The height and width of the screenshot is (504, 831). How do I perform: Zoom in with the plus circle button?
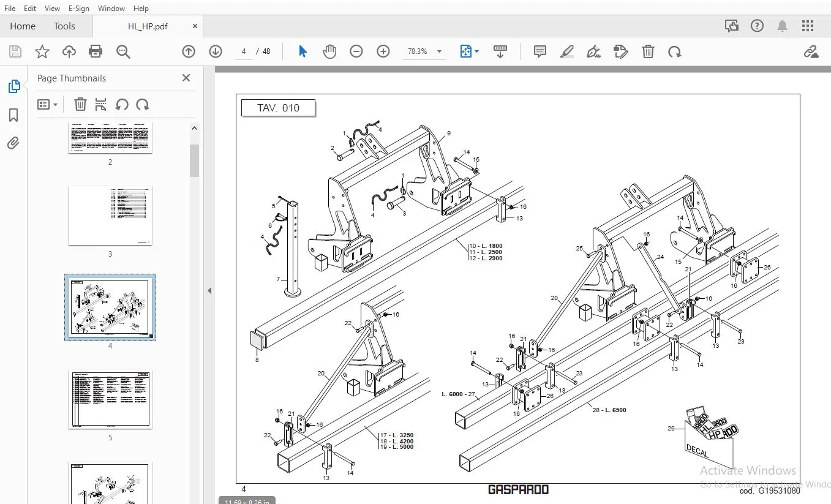[x=383, y=51]
